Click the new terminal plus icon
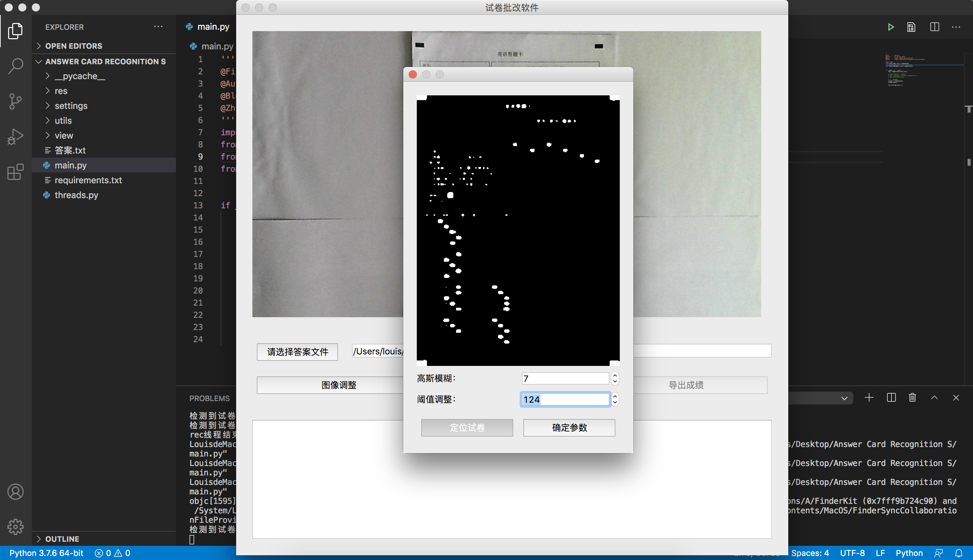 pos(869,398)
